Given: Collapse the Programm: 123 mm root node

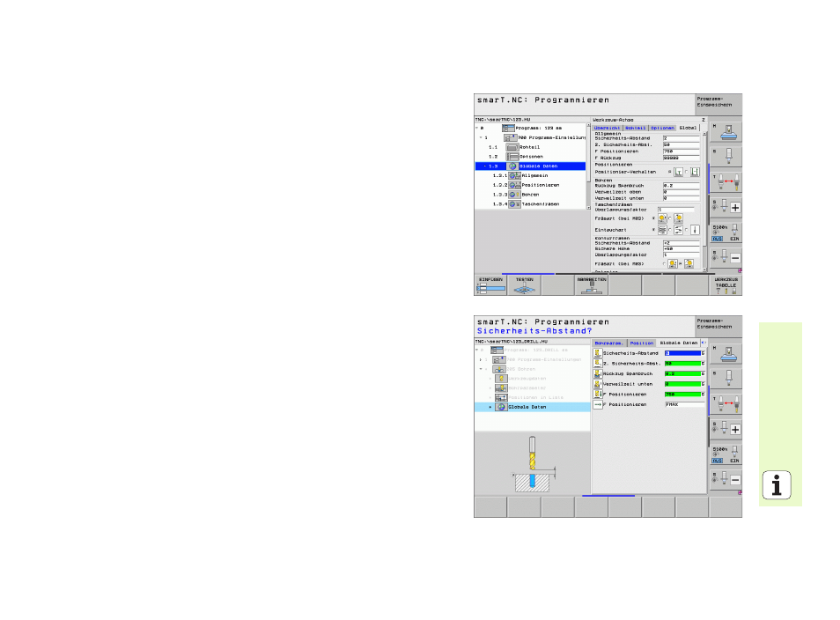Looking at the screenshot, I should point(476,128).
